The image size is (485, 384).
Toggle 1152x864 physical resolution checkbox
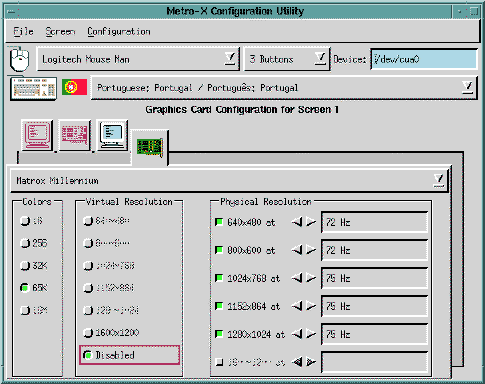[219, 306]
